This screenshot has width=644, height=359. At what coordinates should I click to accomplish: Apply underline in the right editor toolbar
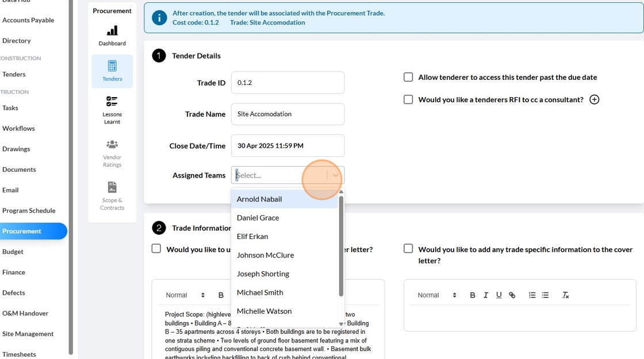(499, 295)
